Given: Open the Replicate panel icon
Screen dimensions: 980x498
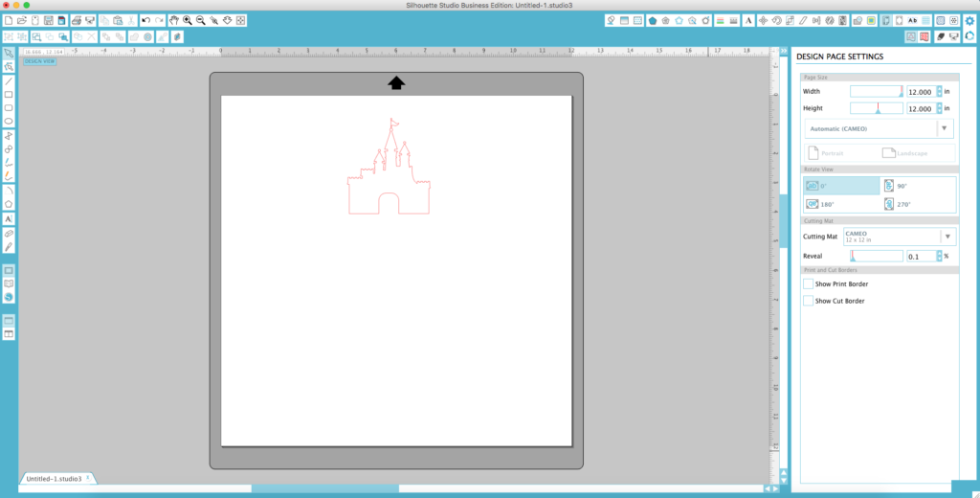Looking at the screenshot, I should pyautogui.click(x=830, y=21).
